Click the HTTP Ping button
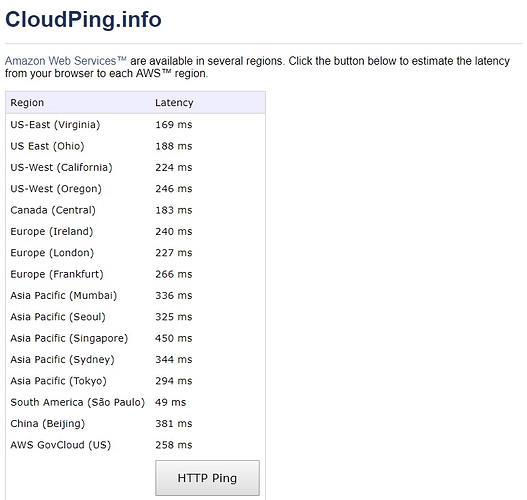Image resolution: width=527 pixels, height=500 pixels. [x=207, y=477]
